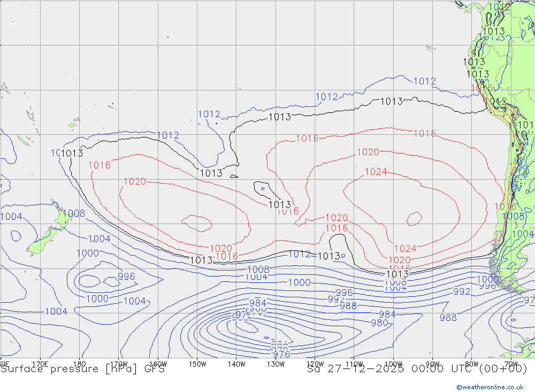Select the "90W" longitude label
The width and height of the screenshot is (535, 392).
[x=433, y=364]
